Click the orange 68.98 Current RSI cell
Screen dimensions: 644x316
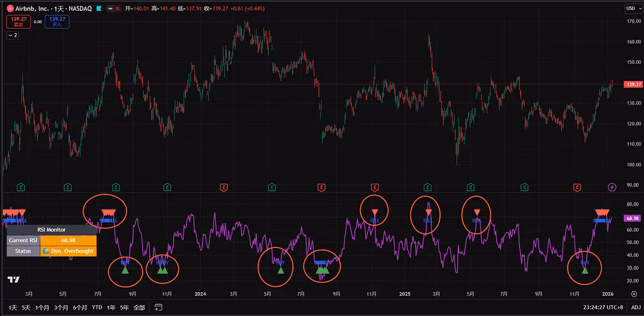(68, 240)
